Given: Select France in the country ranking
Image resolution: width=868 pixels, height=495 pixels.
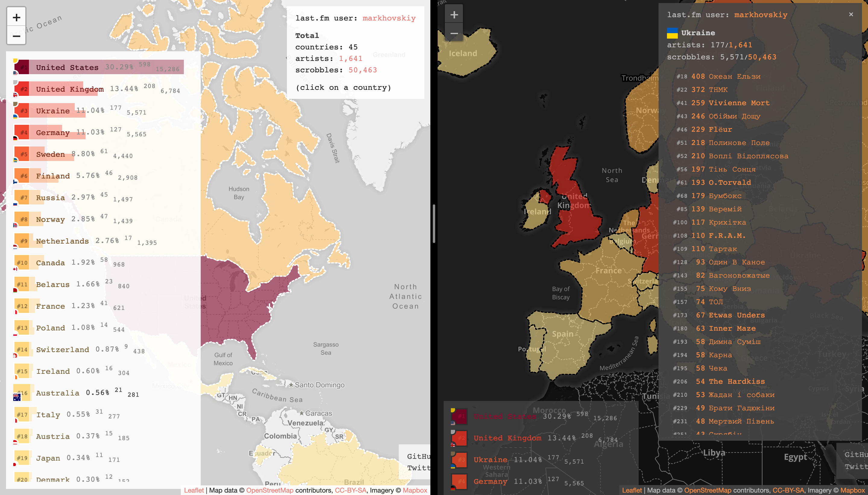Looking at the screenshot, I should (69, 306).
